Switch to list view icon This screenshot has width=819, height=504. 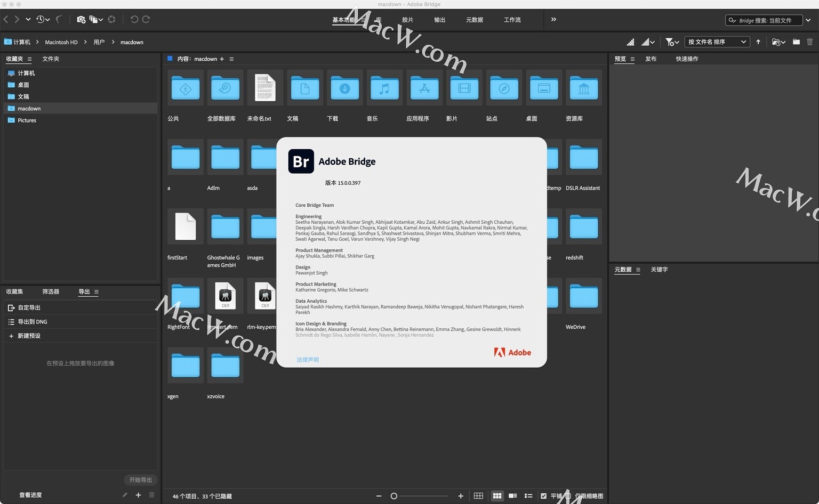pos(528,496)
